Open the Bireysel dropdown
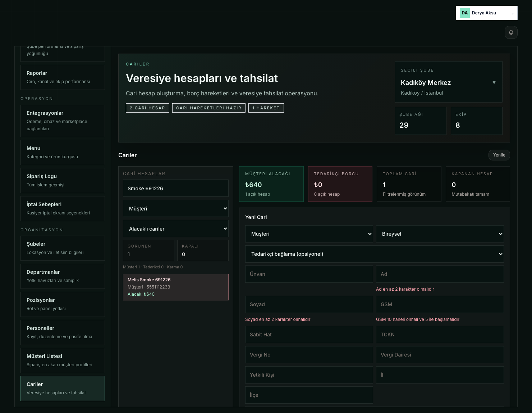532x413 pixels. tap(440, 234)
